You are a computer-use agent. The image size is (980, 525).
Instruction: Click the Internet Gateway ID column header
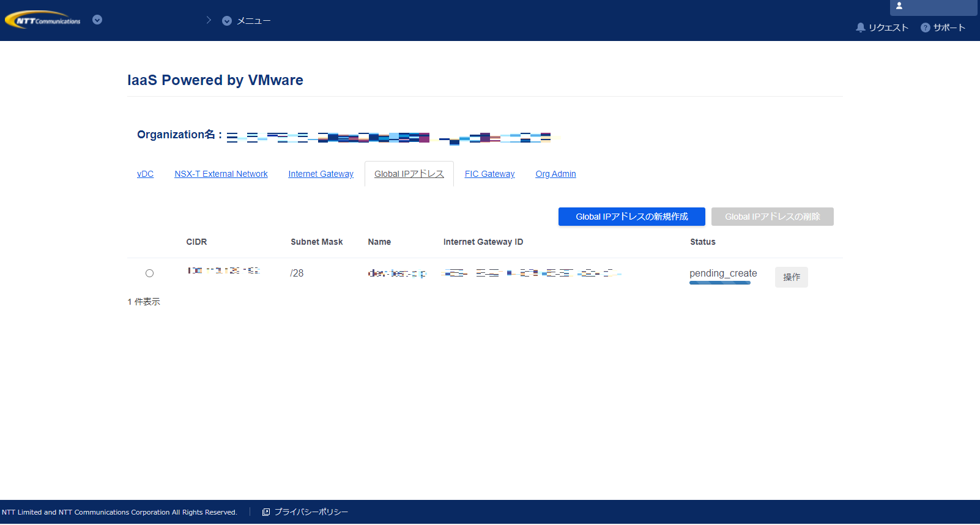click(x=483, y=242)
